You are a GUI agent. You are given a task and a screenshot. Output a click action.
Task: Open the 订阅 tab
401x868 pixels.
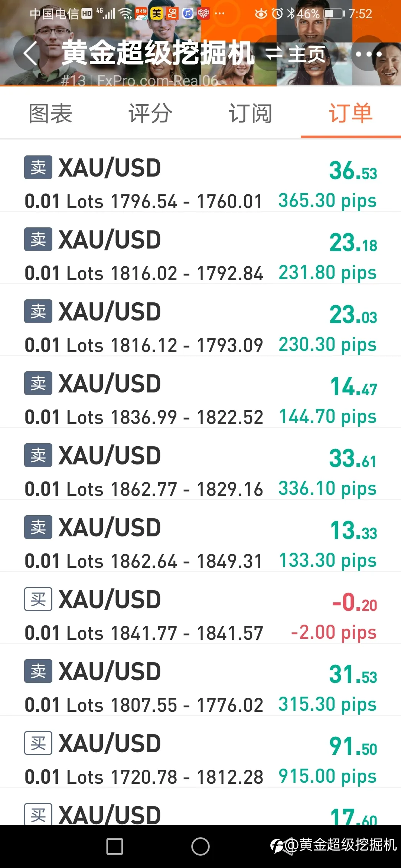250,113
